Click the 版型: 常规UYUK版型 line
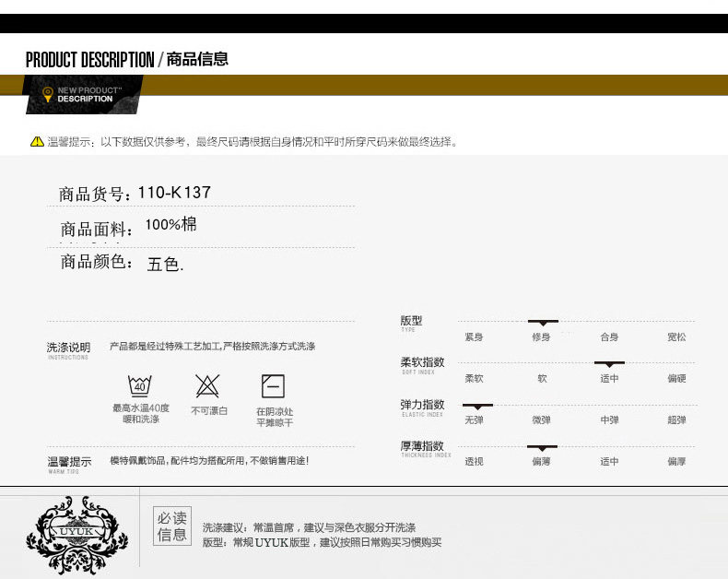728x579 pixels. pyautogui.click(x=322, y=542)
